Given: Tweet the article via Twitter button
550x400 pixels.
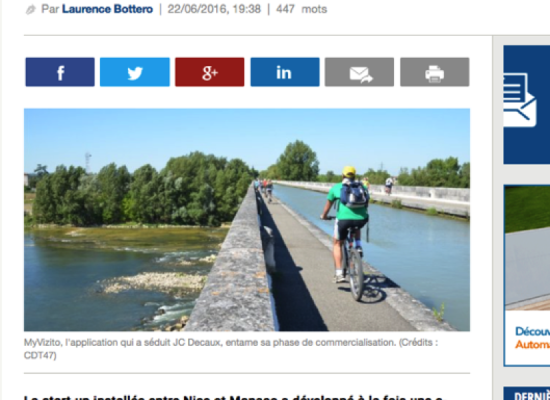Looking at the screenshot, I should click(x=135, y=72).
